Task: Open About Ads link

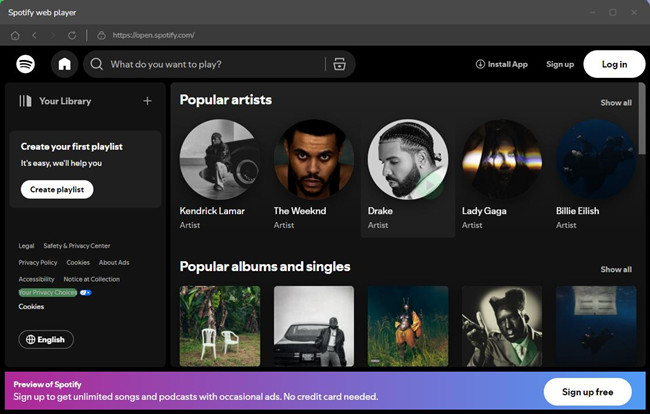Action: coord(114,262)
